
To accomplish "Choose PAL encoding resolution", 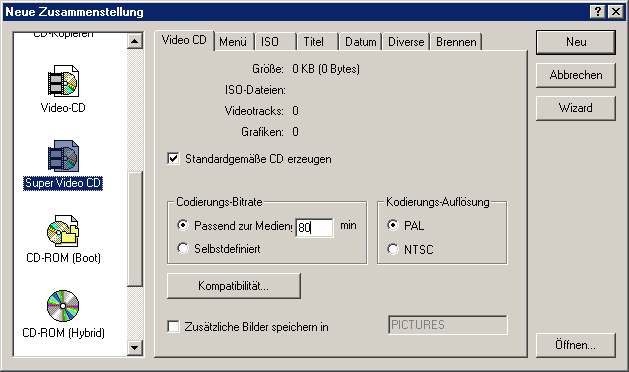I will pyautogui.click(x=393, y=225).
